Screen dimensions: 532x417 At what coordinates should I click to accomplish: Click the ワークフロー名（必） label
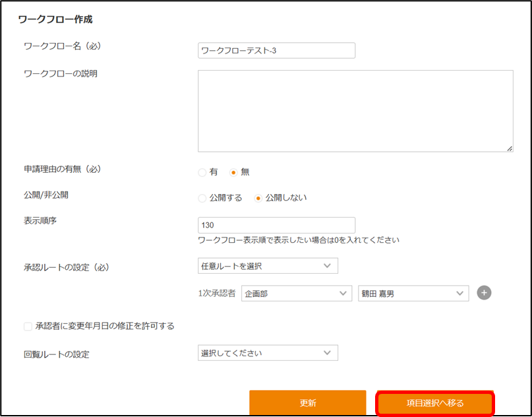(x=63, y=46)
